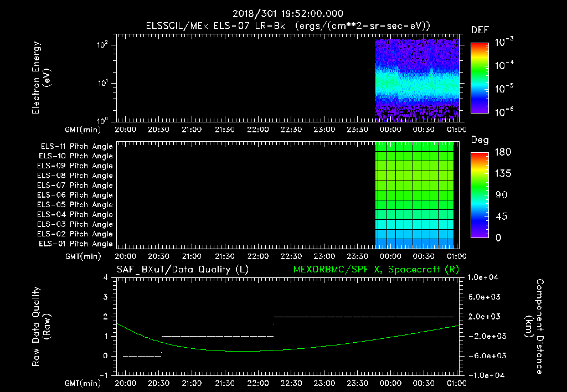Click the GMT(min) label under the pitch angle panel
This screenshot has width=567, height=392.
(x=83, y=256)
